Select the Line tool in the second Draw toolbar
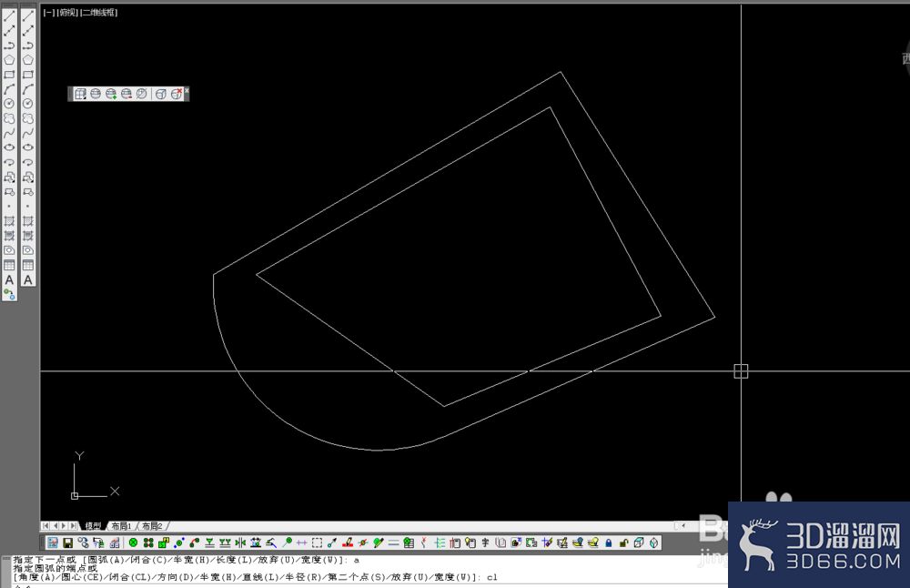This screenshot has height=588, width=910. pyautogui.click(x=28, y=16)
